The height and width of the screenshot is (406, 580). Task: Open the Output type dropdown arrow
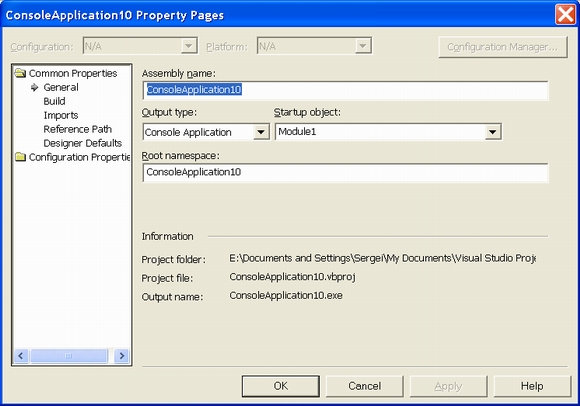(x=261, y=132)
